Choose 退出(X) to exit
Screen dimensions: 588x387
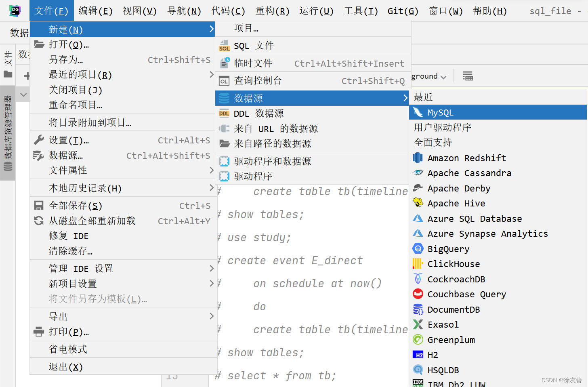[x=124, y=366]
